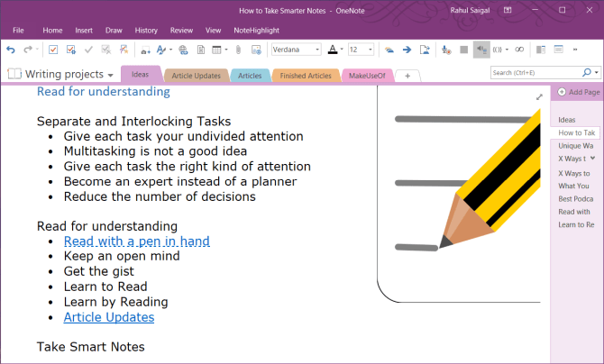Click the font color swatch button
Image resolution: width=604 pixels, height=364 pixels.
tap(332, 50)
